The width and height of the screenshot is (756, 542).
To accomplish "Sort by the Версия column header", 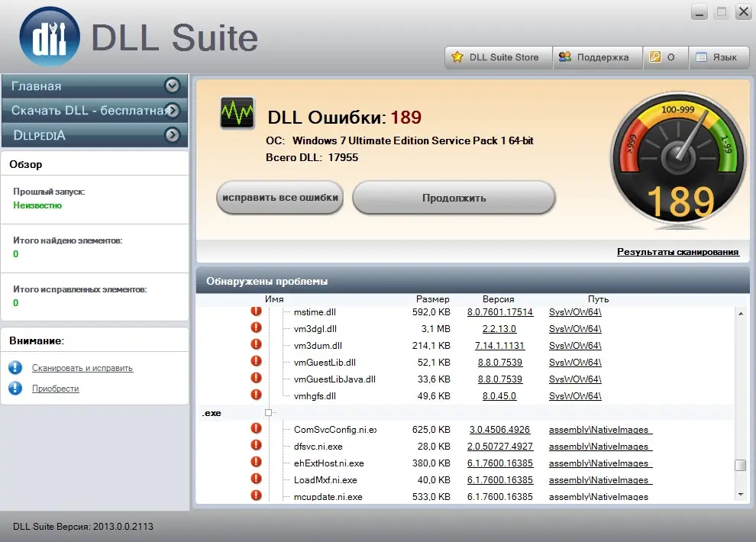I will pyautogui.click(x=498, y=299).
